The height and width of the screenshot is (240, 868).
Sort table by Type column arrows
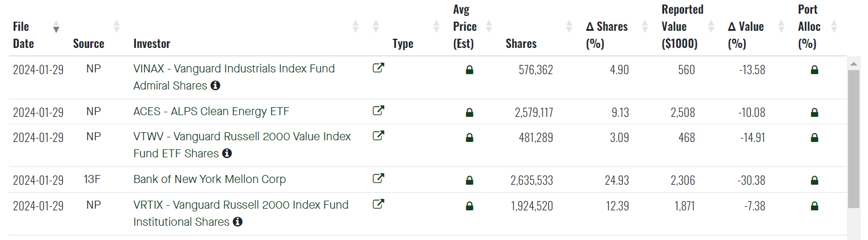(x=436, y=26)
